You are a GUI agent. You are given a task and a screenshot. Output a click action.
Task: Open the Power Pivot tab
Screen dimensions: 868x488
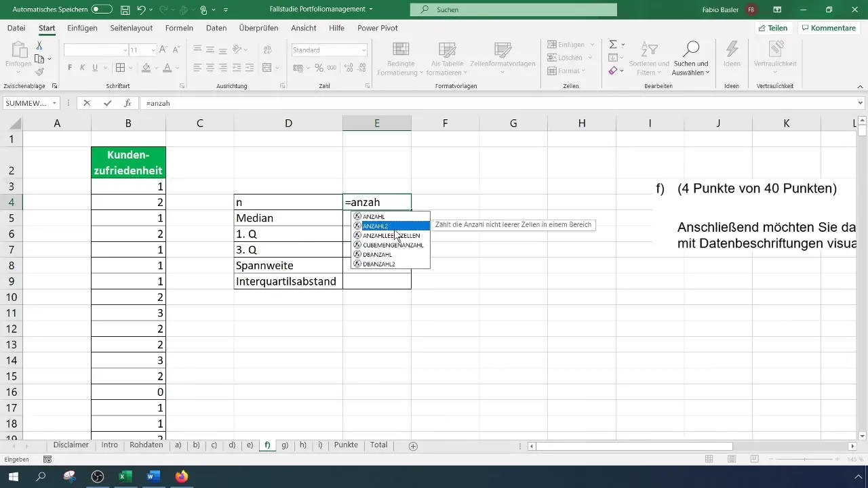tap(377, 28)
